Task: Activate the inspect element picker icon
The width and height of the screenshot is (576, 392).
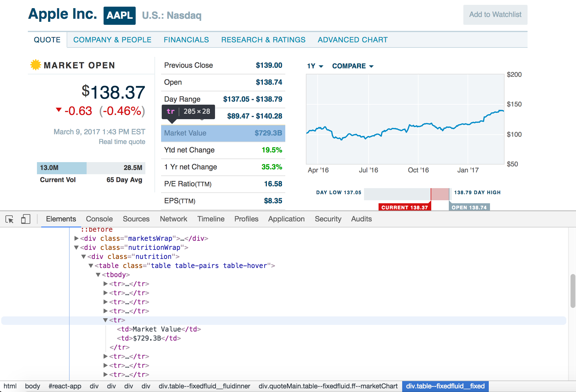Action: (9, 219)
